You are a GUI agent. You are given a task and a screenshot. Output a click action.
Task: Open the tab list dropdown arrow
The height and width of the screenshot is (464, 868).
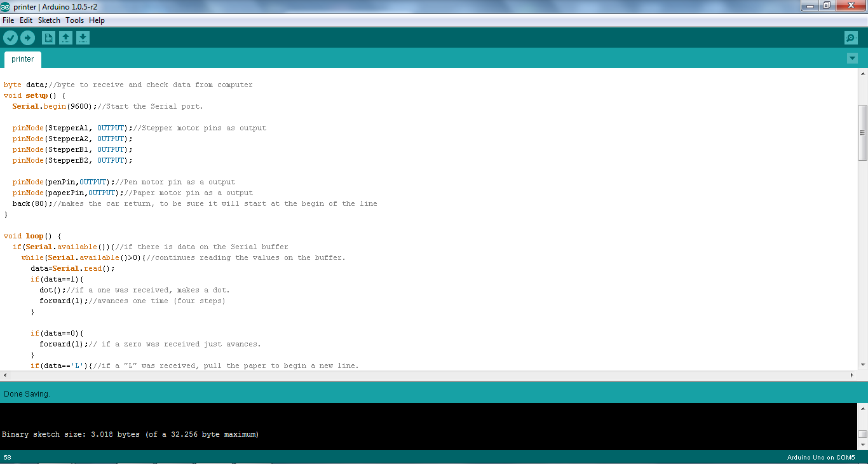(x=852, y=58)
